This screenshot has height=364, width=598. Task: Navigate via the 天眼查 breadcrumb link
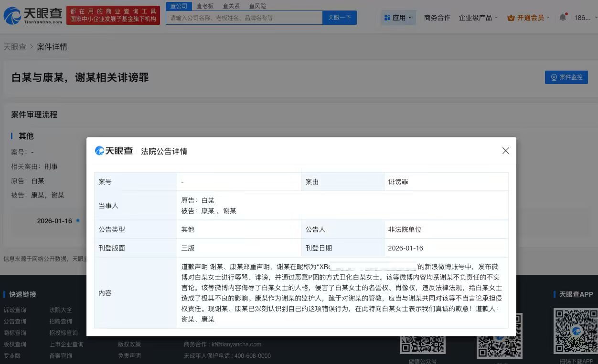(15, 47)
